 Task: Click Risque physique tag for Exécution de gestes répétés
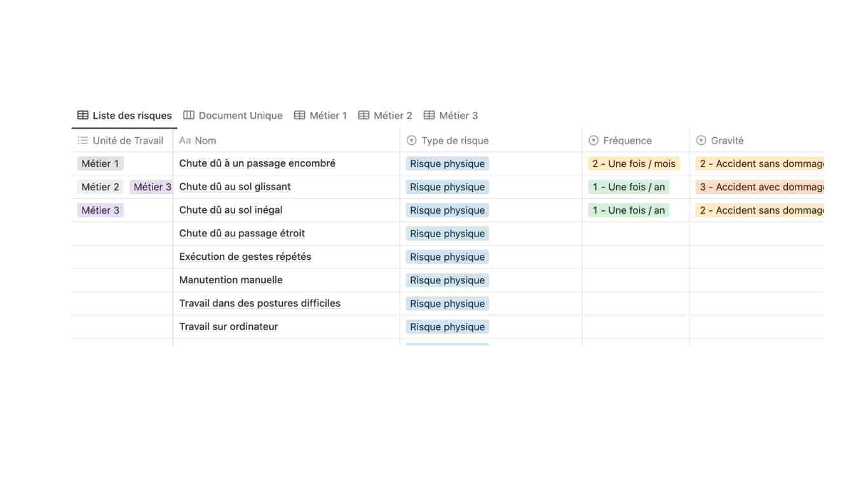pos(447,257)
